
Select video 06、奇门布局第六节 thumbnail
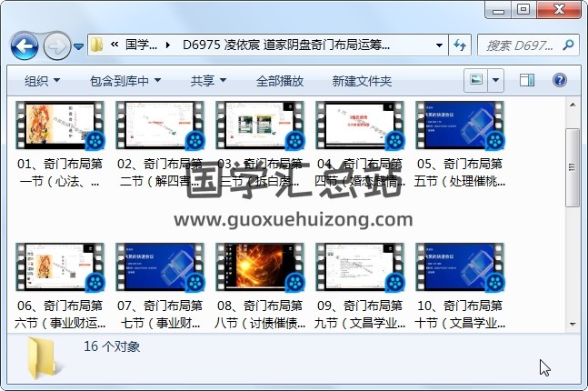(60, 267)
